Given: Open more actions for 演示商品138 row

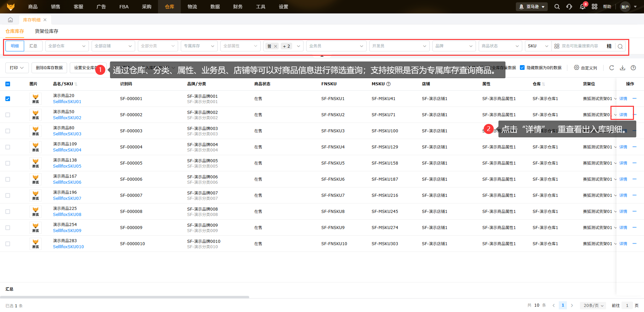Looking at the screenshot, I should click(x=634, y=163).
